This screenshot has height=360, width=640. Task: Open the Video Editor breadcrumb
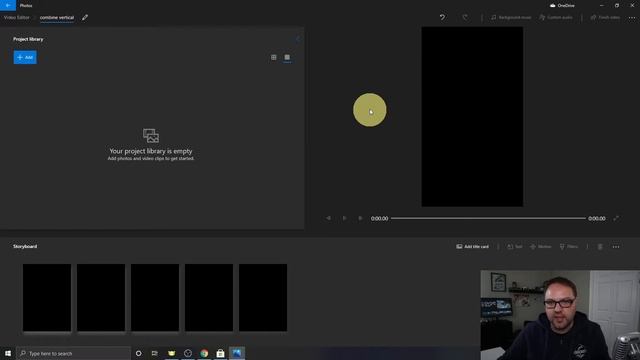coord(17,18)
